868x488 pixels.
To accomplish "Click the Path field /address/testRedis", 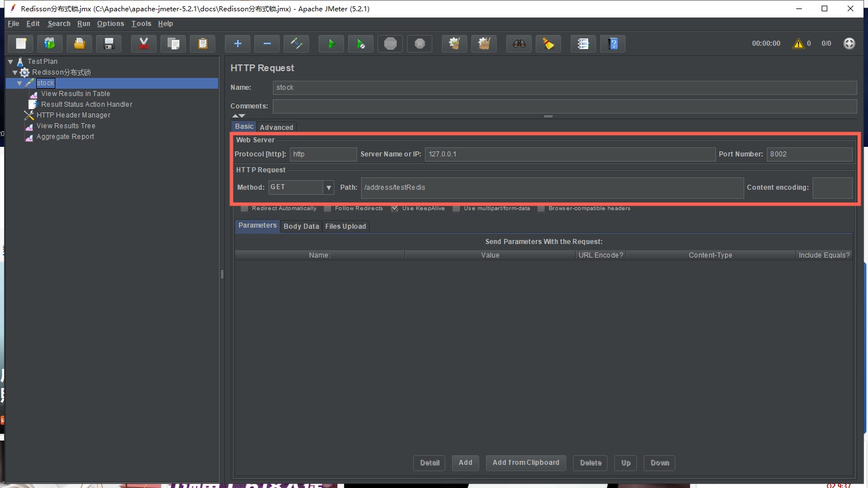I will [x=552, y=188].
